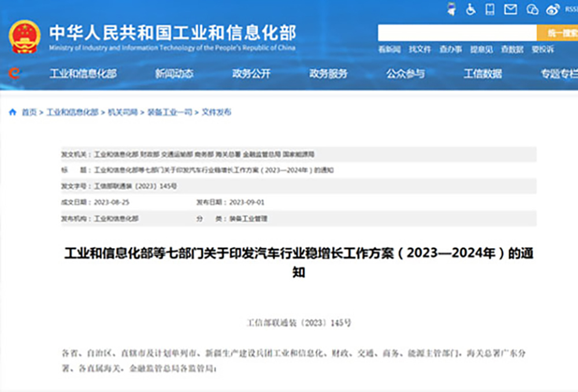Viewport: 578px width, 392px height.
Task: Open the 专题专栏 navigation menu
Action: 559,74
